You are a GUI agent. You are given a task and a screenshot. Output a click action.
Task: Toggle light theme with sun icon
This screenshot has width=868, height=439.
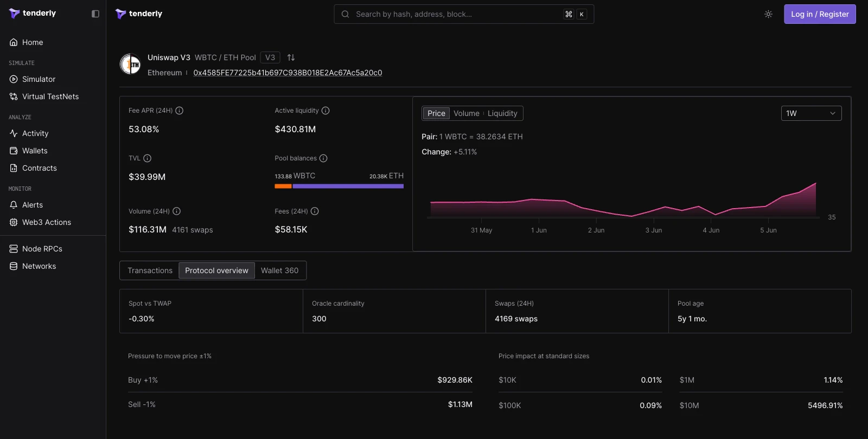click(x=768, y=14)
